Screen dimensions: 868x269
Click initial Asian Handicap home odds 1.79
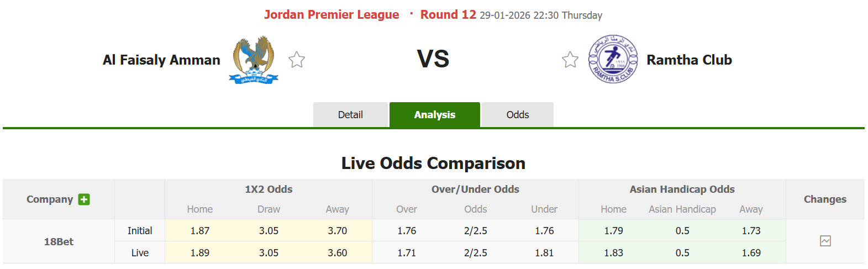tap(613, 230)
